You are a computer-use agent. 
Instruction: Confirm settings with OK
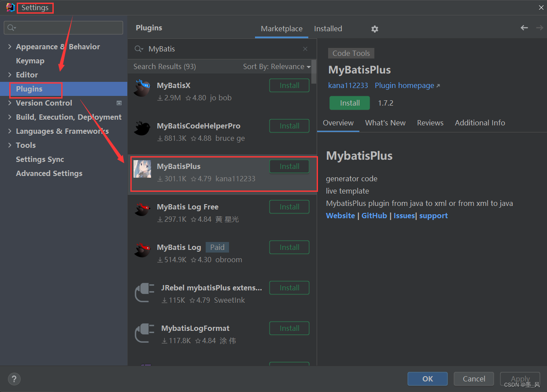pos(428,379)
